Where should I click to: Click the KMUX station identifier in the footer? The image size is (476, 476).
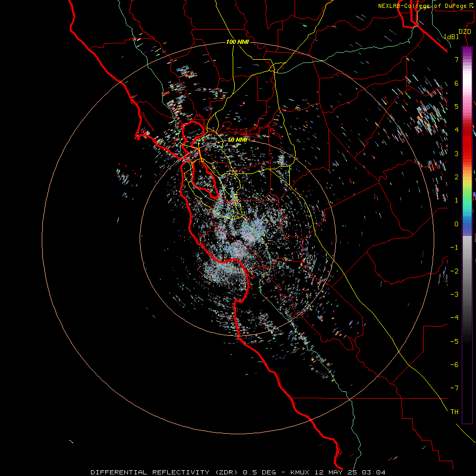coord(300,472)
